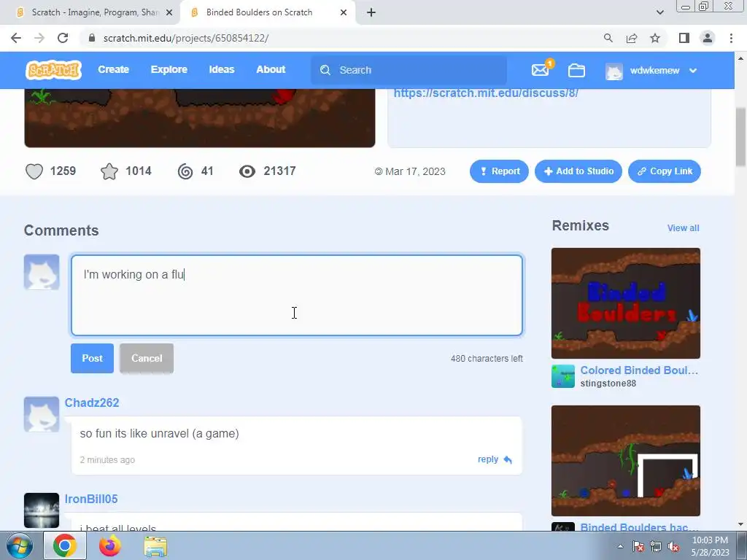Click the reply arrow icon on Chadz262's comment
This screenshot has width=747, height=560.
pos(508,459)
